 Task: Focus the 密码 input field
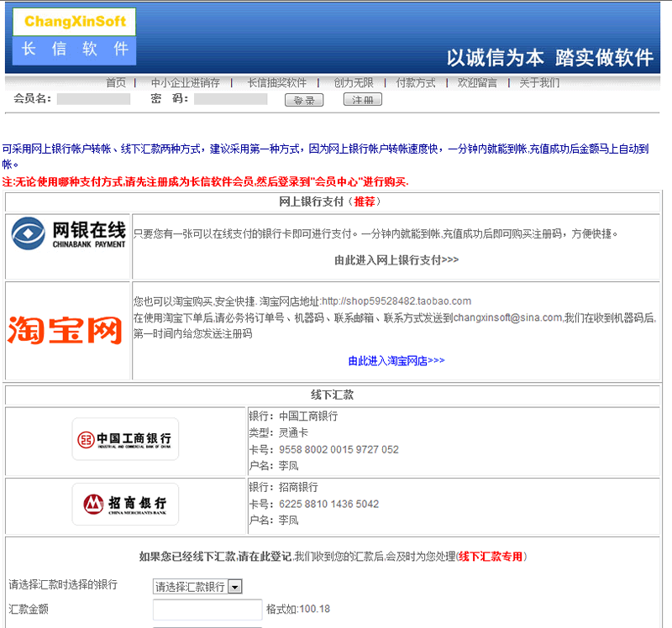click(230, 99)
